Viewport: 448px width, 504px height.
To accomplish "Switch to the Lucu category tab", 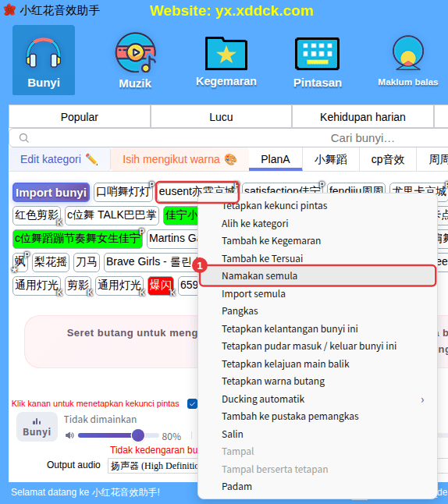I will tap(221, 117).
